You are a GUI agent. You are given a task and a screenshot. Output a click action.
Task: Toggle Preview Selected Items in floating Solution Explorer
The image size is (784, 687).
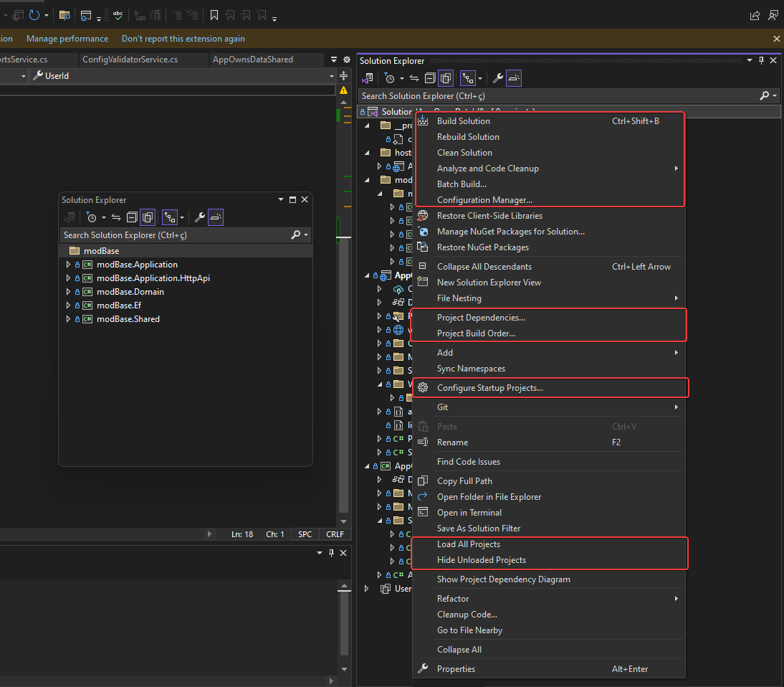[215, 217]
